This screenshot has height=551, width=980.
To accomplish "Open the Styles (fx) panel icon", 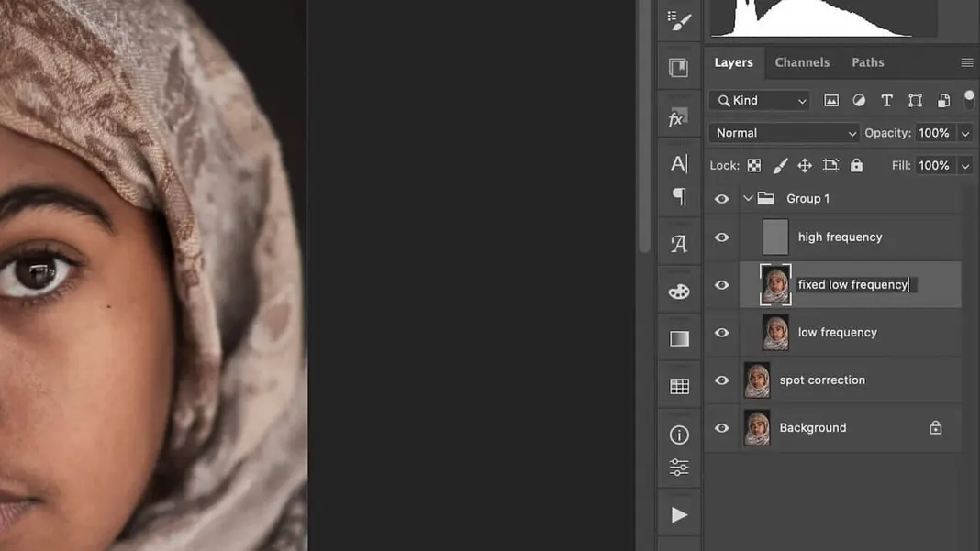I will [678, 118].
